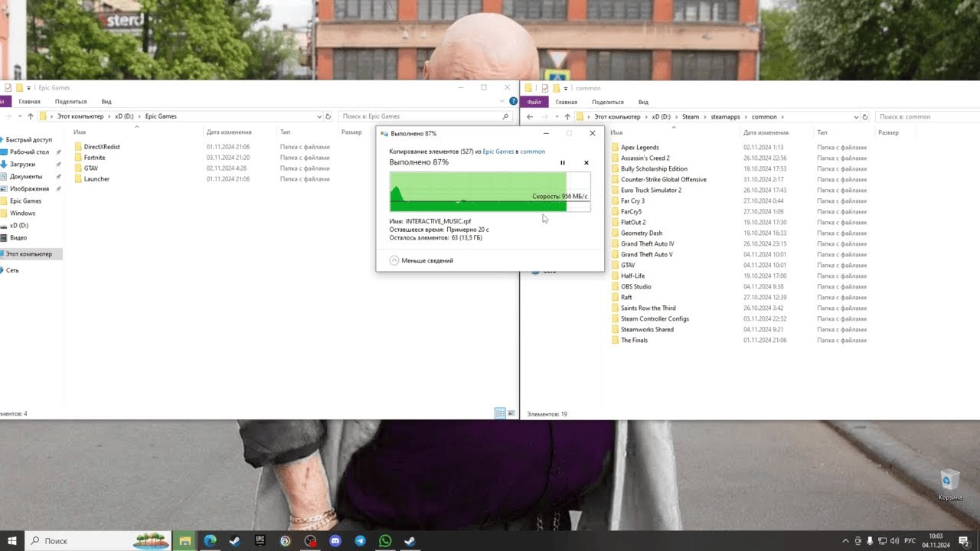This screenshot has height=551, width=980.
Task: Go back in the common window
Action: click(x=530, y=117)
